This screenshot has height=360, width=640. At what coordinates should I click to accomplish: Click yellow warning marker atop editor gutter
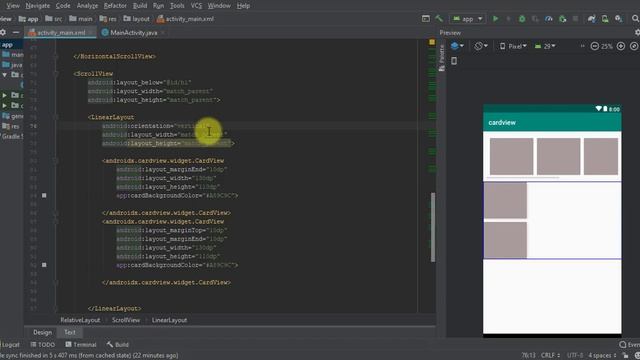[432, 42]
